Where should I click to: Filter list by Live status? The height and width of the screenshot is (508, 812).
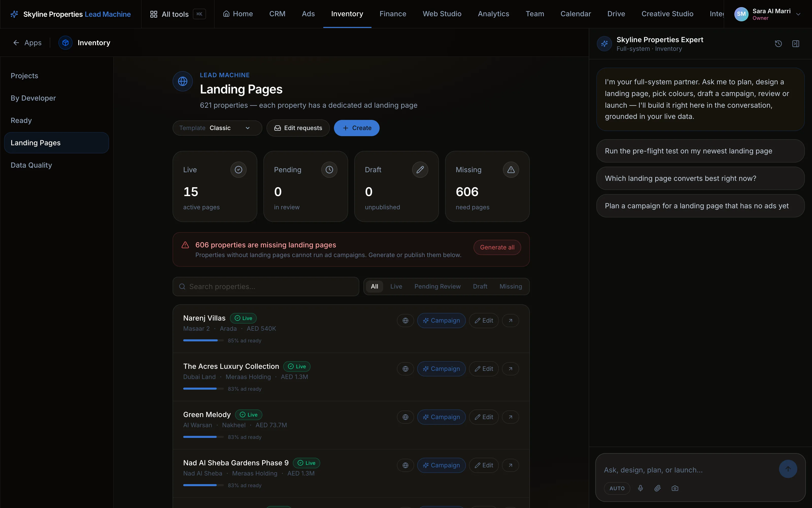(x=396, y=286)
